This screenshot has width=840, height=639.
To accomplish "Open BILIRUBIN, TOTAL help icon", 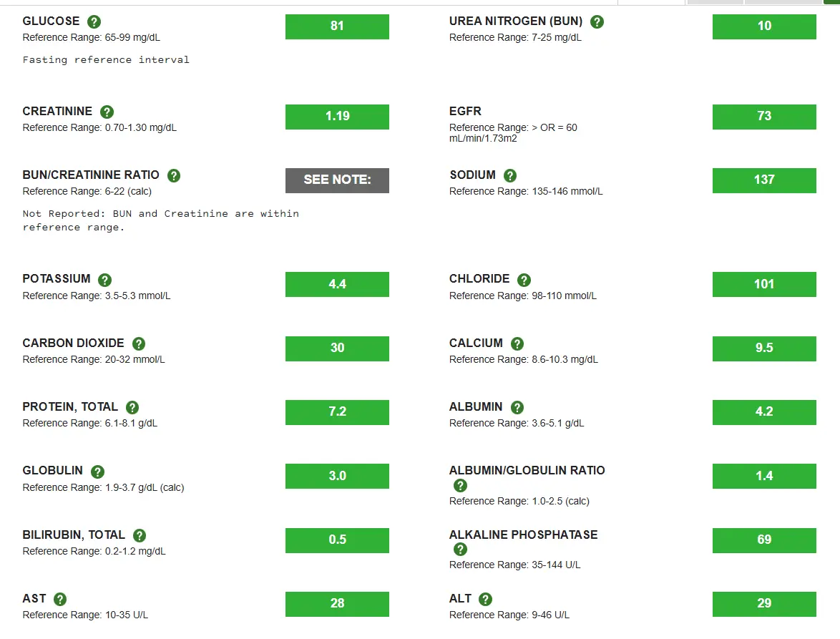I will [x=140, y=536].
